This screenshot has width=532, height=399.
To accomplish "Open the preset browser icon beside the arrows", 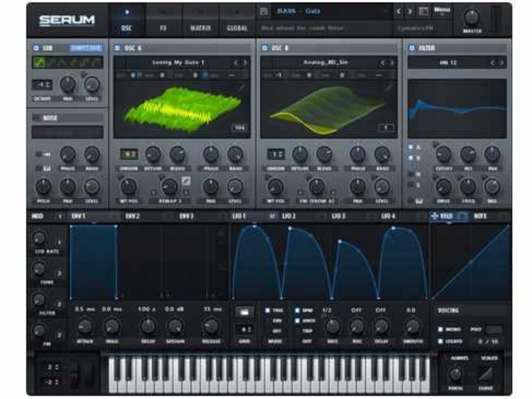I will [424, 12].
